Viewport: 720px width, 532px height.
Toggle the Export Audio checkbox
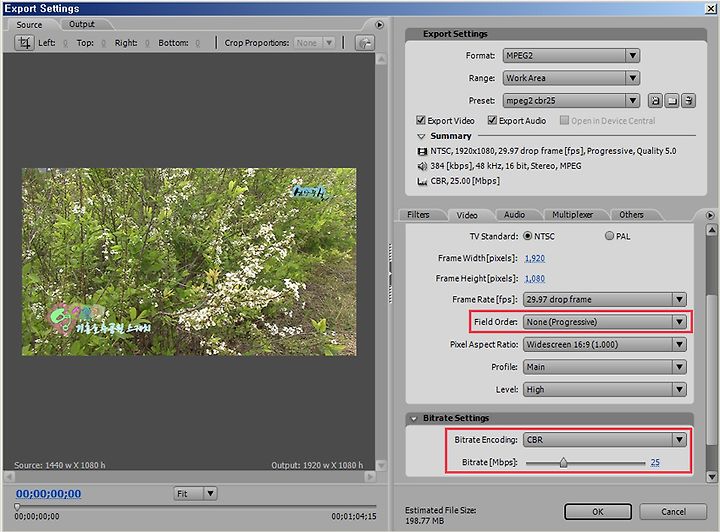[492, 120]
